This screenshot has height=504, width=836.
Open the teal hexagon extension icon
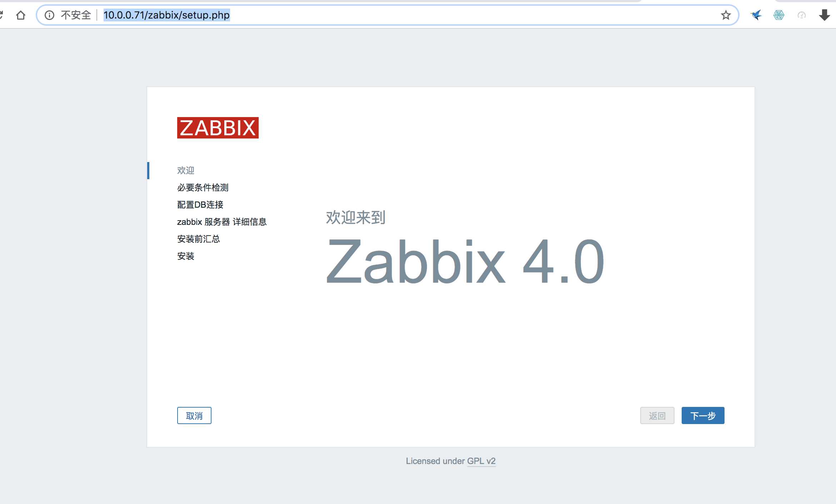coord(779,15)
